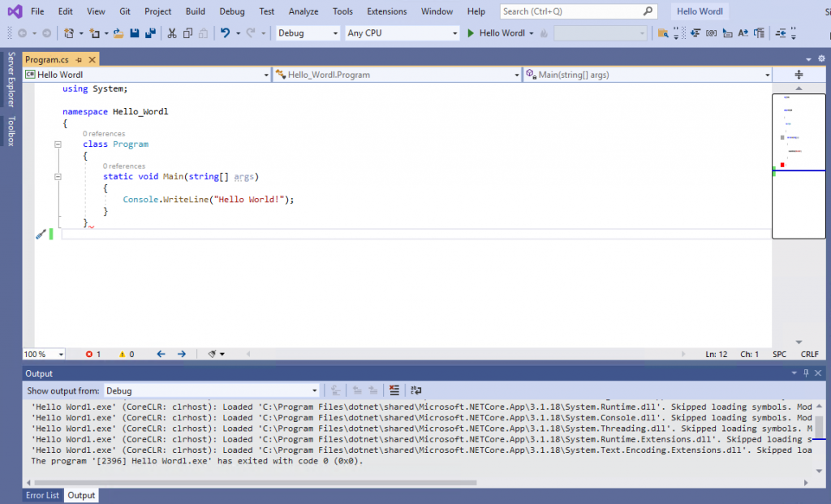Click the Save All icon
The image size is (831, 504).
[150, 33]
